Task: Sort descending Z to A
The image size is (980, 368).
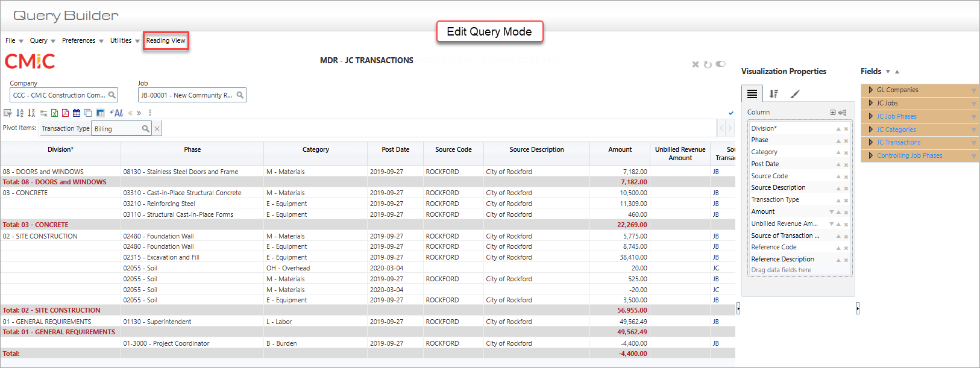Action: coord(31,113)
